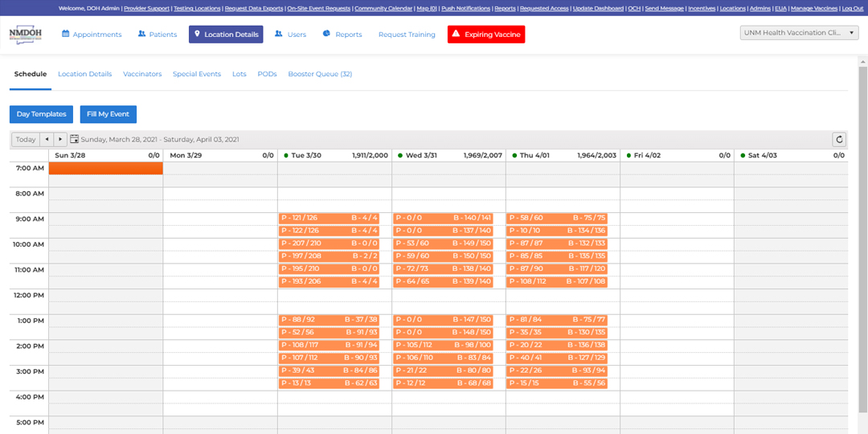Open Reports via its pie chart icon

327,35
